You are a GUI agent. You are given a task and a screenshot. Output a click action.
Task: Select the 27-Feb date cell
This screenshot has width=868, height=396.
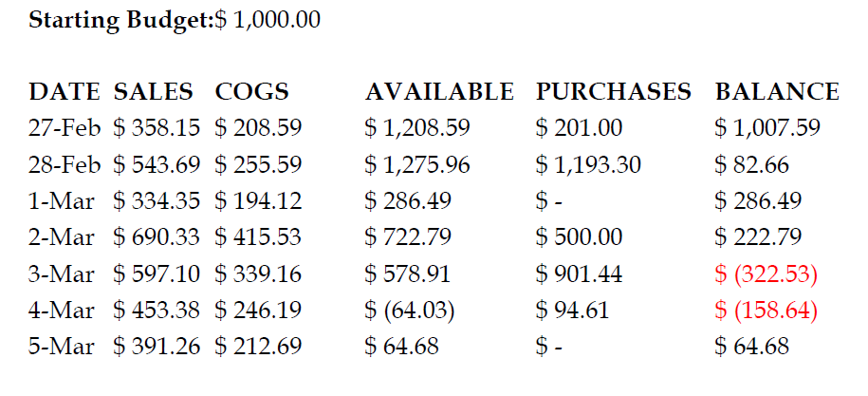tap(64, 128)
